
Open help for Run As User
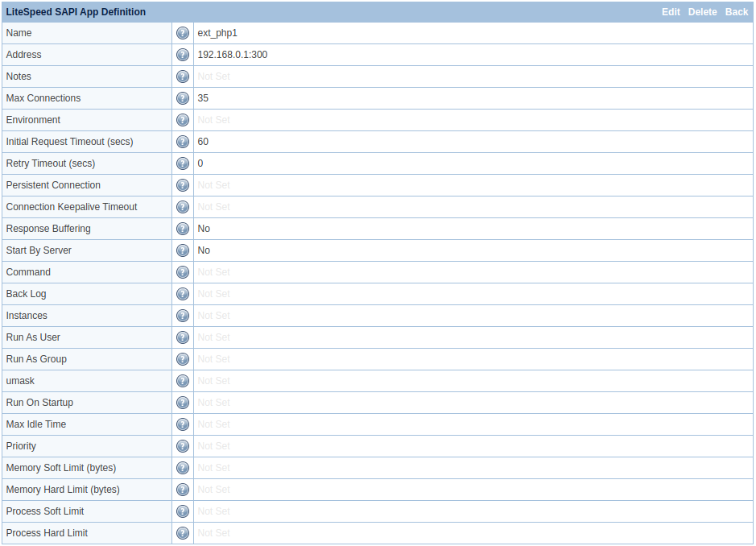click(183, 337)
